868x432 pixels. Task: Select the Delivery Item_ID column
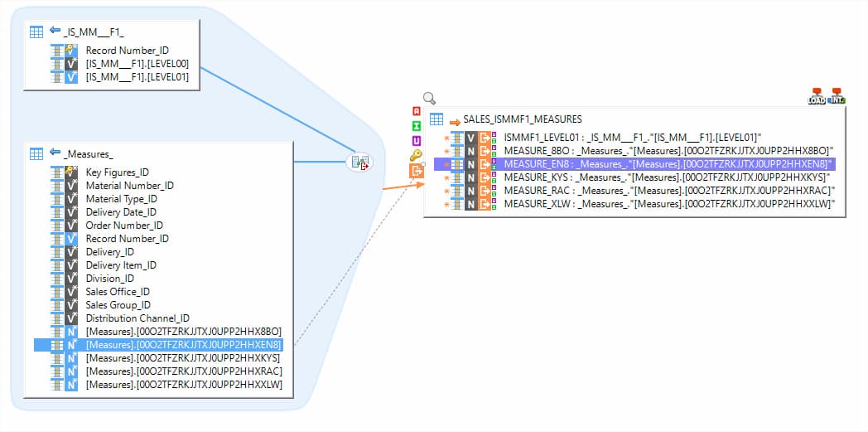click(x=121, y=265)
